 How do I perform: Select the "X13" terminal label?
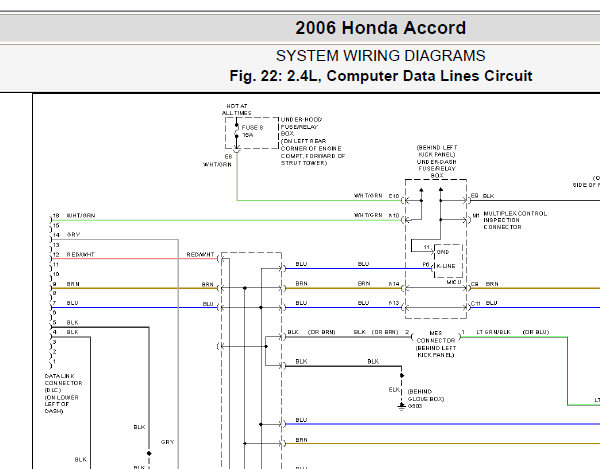pos(394,303)
